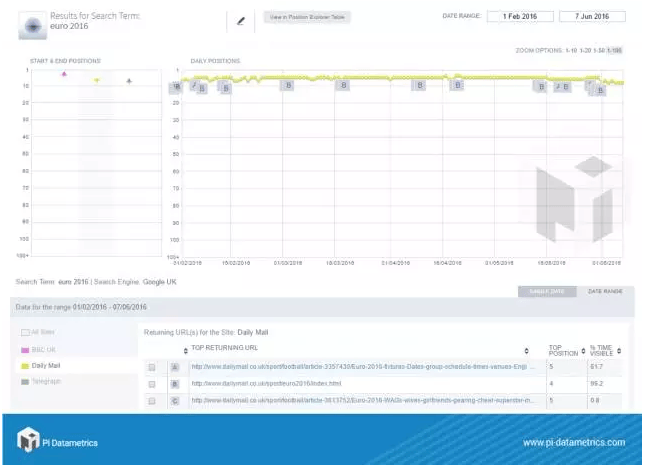Tick the checkbox for the euro2016 index.html URL
The image size is (646, 469).
tap(152, 384)
